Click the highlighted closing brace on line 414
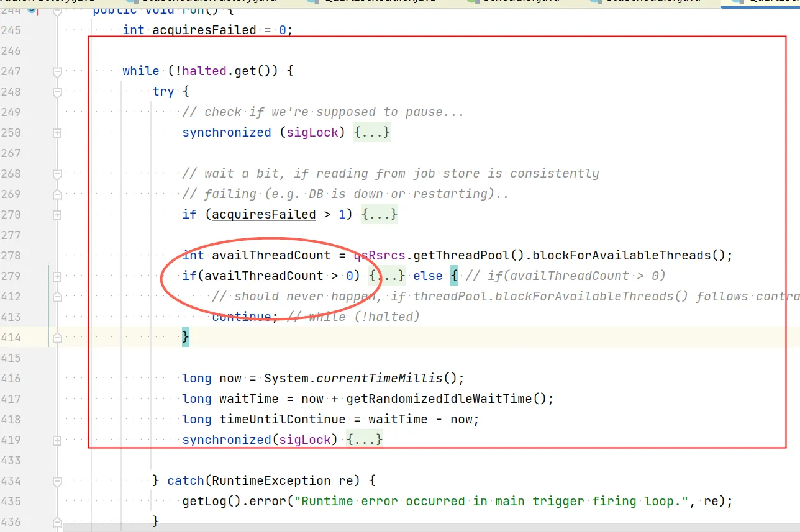This screenshot has width=800, height=532. coord(186,338)
